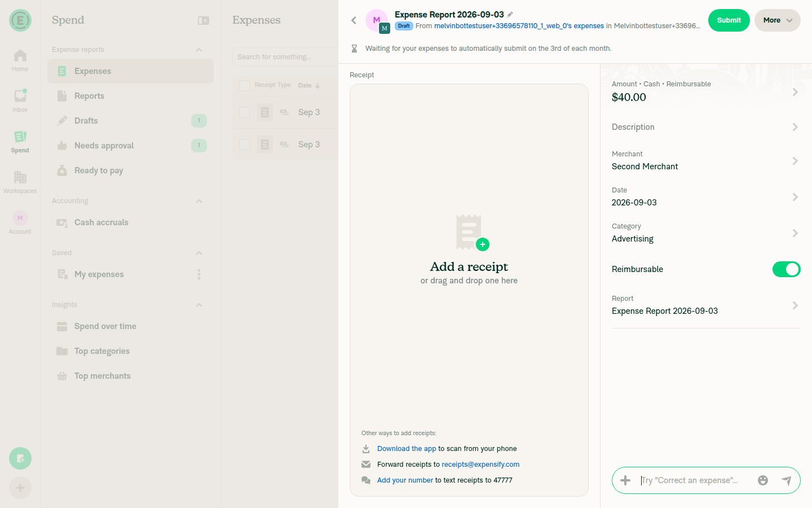This screenshot has width=812, height=508.
Task: Click the chat bubble icon near Add your number
Action: (366, 480)
